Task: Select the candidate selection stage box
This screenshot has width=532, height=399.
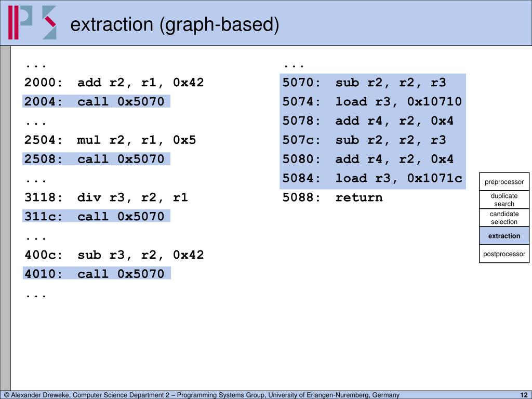Action: [x=504, y=218]
